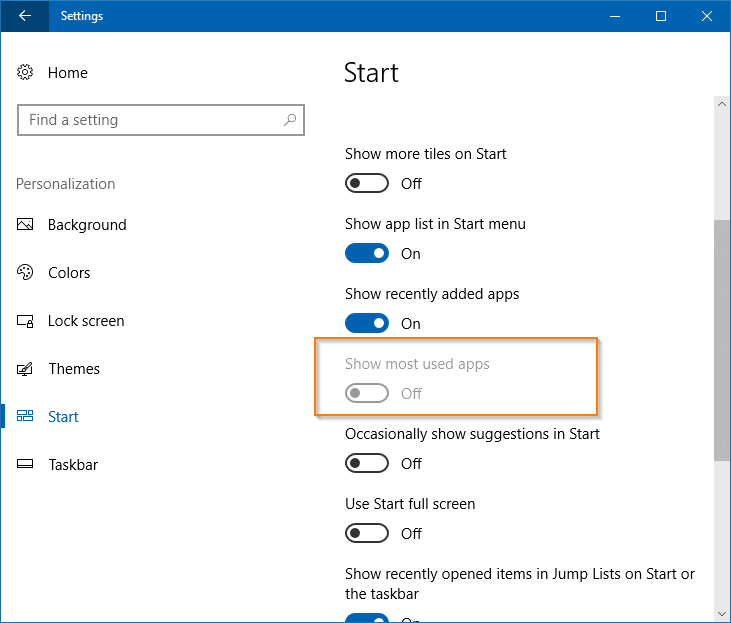
Task: Click the vertical scrollbar thumb
Action: 722,340
